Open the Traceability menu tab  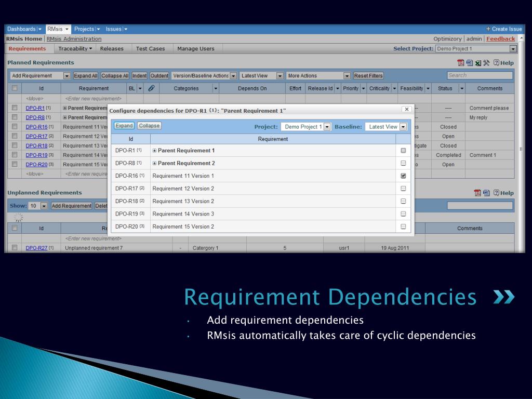pyautogui.click(x=75, y=48)
